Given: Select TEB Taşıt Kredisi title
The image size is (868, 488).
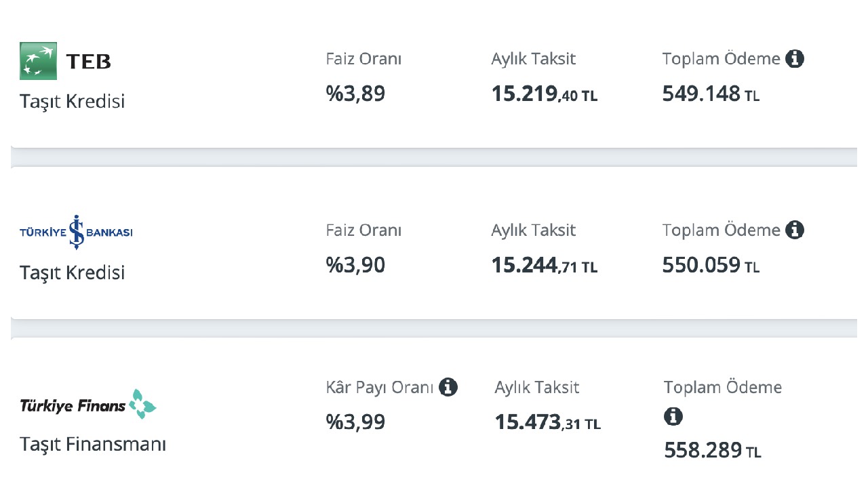Looking at the screenshot, I should pos(73,102).
